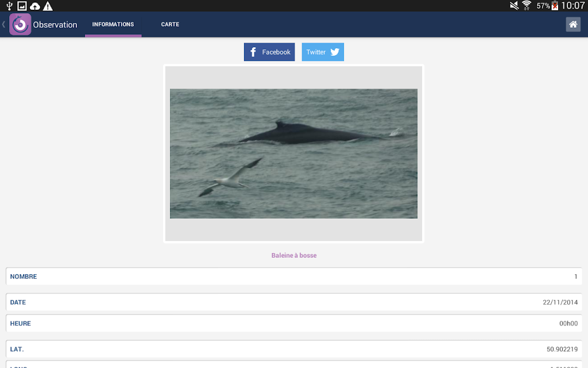Tap the Wi-Fi status icon
The image size is (588, 368).
coord(527,6)
